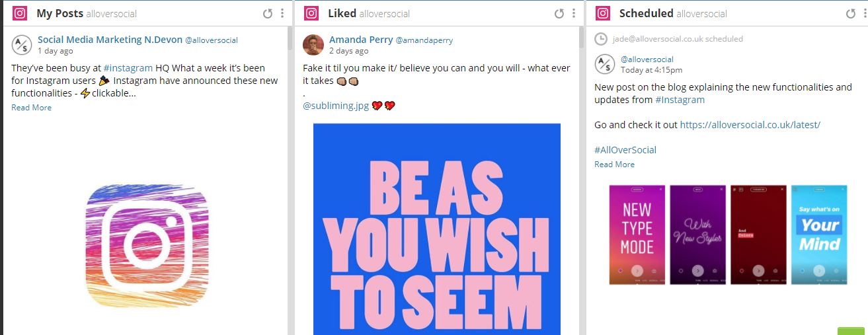Viewport: 868px width, 335px height.
Task: Open Liked stream options menu
Action: pyautogui.click(x=573, y=13)
